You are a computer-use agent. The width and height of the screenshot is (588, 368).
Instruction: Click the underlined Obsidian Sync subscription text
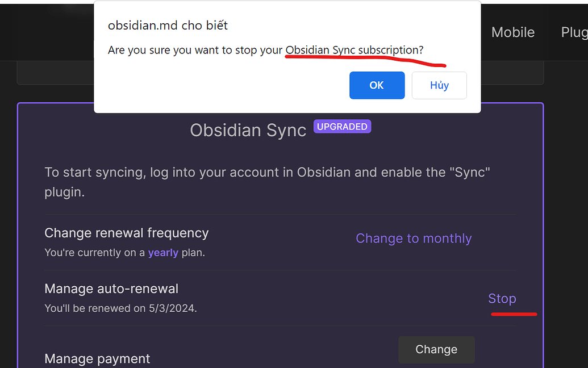tap(353, 50)
